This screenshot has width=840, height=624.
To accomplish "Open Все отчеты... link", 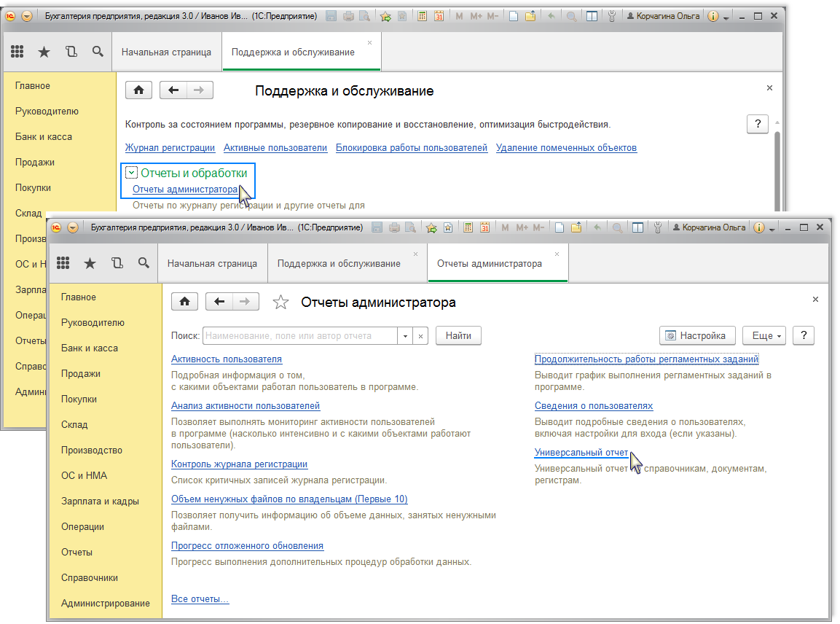I will pyautogui.click(x=200, y=598).
